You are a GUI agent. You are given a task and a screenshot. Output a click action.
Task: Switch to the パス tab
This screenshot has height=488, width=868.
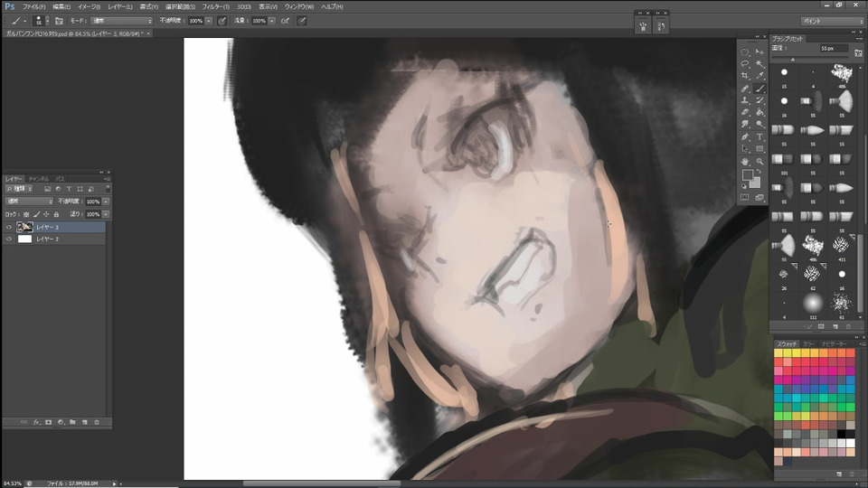(x=60, y=179)
